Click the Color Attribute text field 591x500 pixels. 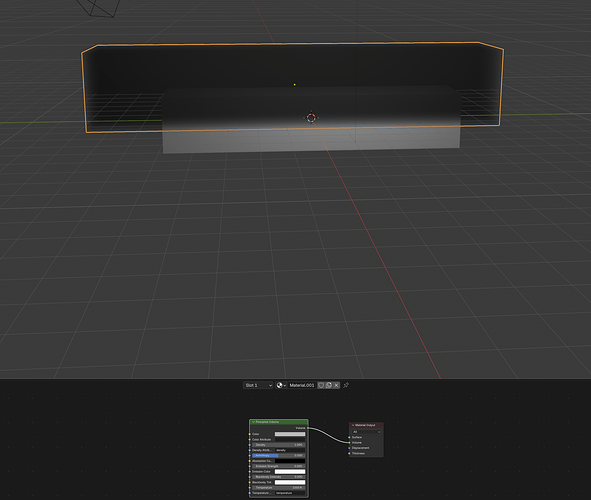290,439
